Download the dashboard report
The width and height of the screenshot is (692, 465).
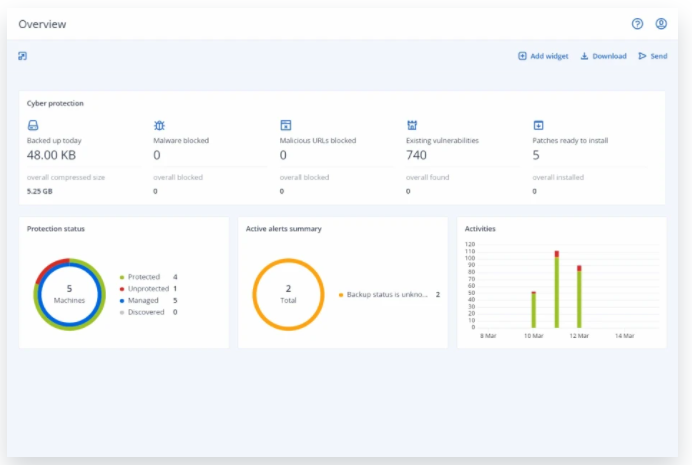(x=604, y=56)
